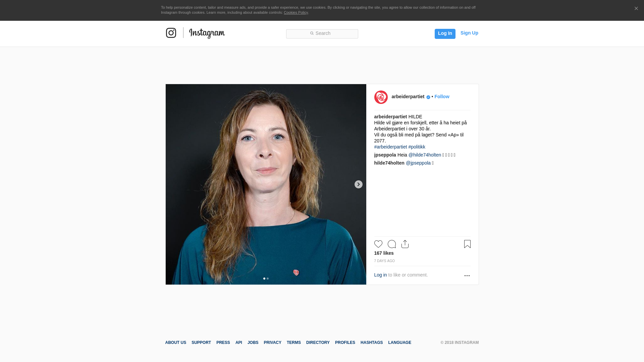Viewport: 644px width, 362px height.
Task: Like the post with heart icon
Action: click(378, 244)
